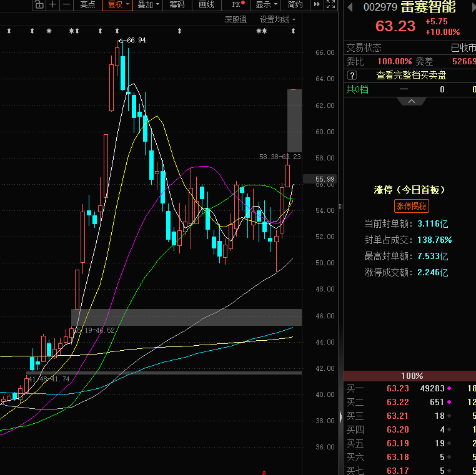Image resolution: width=476 pixels, height=475 pixels.
Task: Click the 封单占成交 value 138.76%
Action: [434, 240]
